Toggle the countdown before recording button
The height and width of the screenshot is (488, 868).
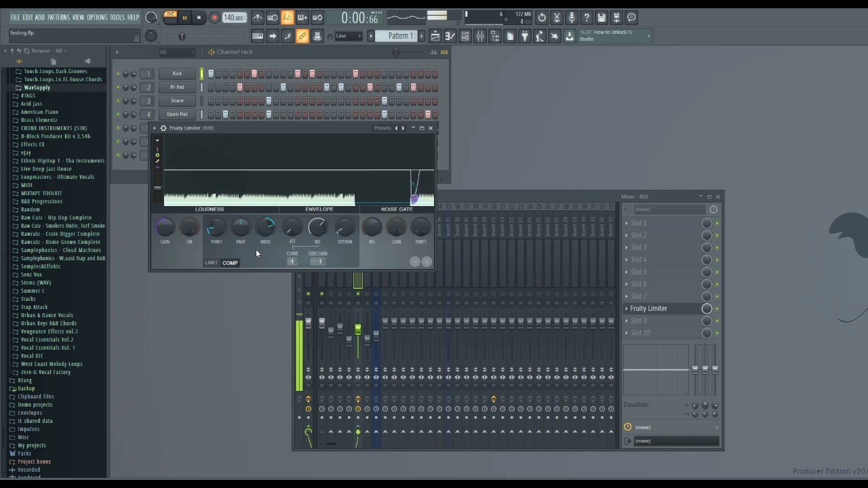288,18
